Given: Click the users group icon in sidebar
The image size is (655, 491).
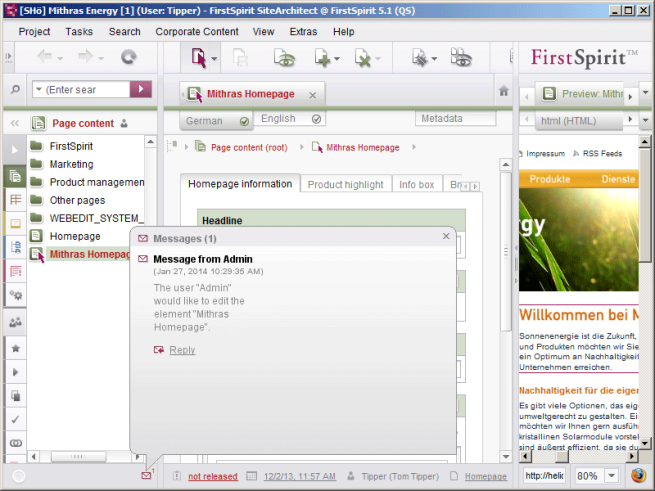Looking at the screenshot, I should [x=15, y=322].
